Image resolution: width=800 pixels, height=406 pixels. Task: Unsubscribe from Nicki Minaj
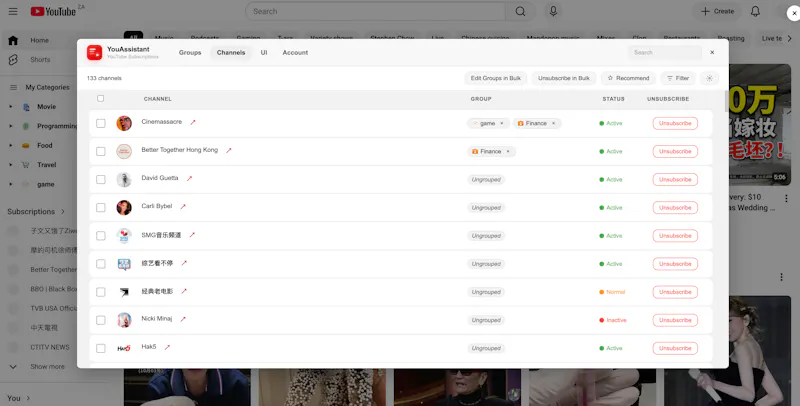click(675, 320)
